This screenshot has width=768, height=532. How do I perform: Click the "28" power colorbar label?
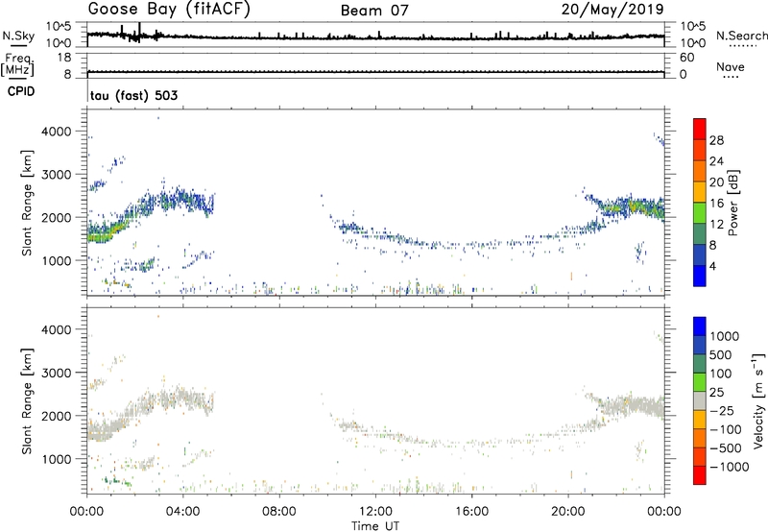pos(716,140)
